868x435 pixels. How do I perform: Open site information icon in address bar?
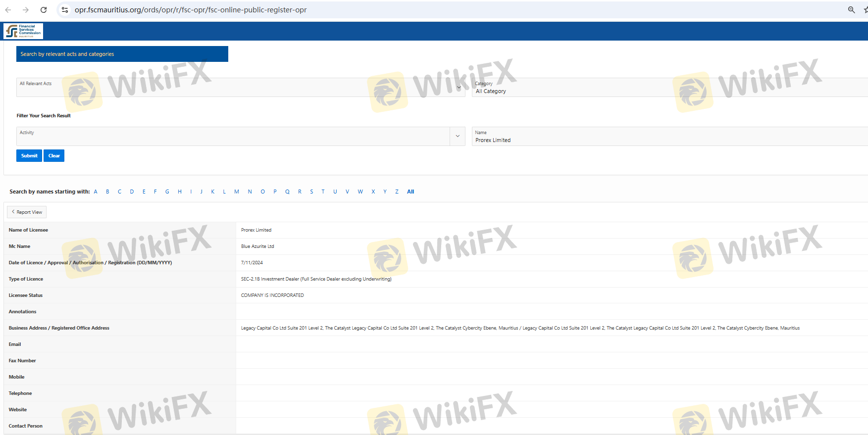click(65, 10)
